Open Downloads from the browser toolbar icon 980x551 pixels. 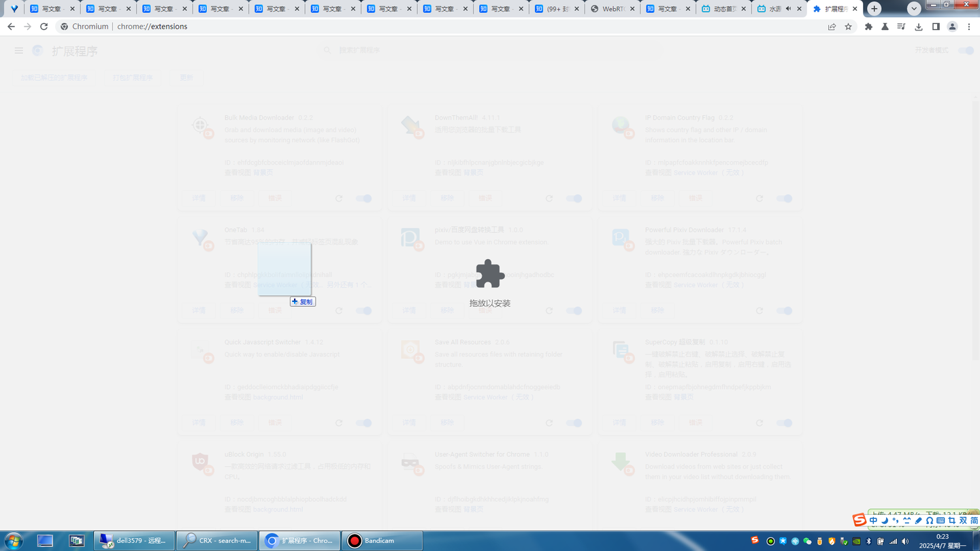click(918, 26)
